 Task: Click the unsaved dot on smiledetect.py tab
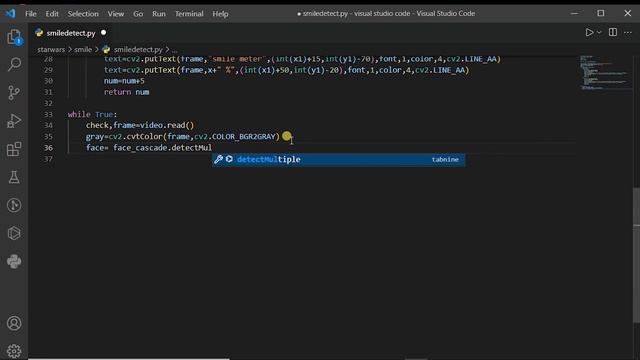click(x=103, y=33)
